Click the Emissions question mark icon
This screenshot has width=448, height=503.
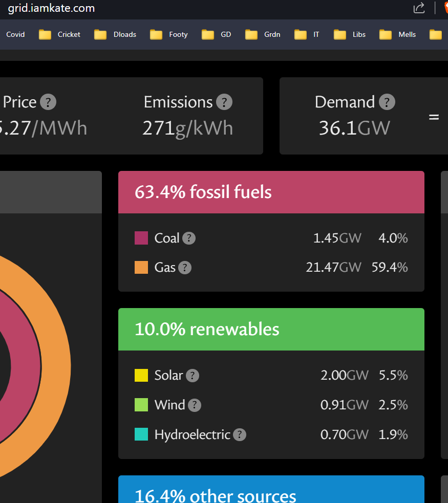click(224, 102)
